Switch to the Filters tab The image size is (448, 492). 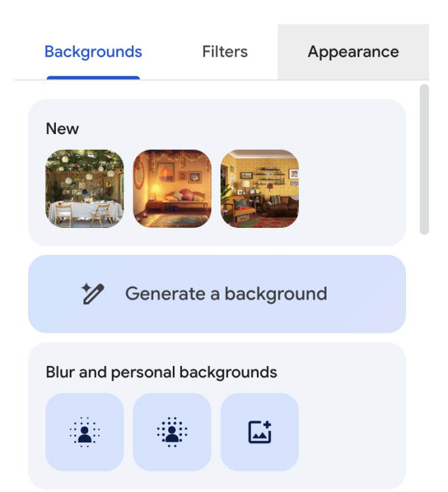(225, 52)
